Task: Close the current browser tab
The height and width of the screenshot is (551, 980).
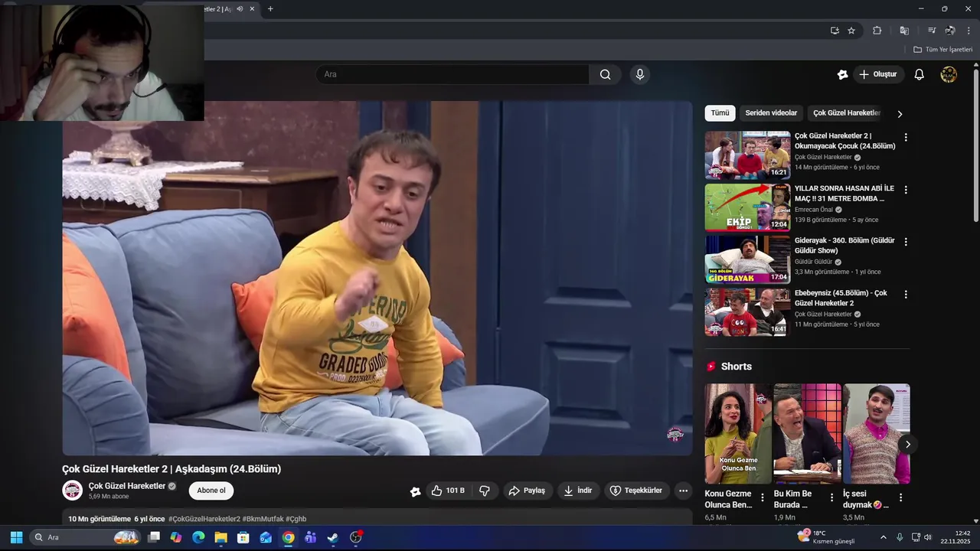Action: [x=252, y=9]
